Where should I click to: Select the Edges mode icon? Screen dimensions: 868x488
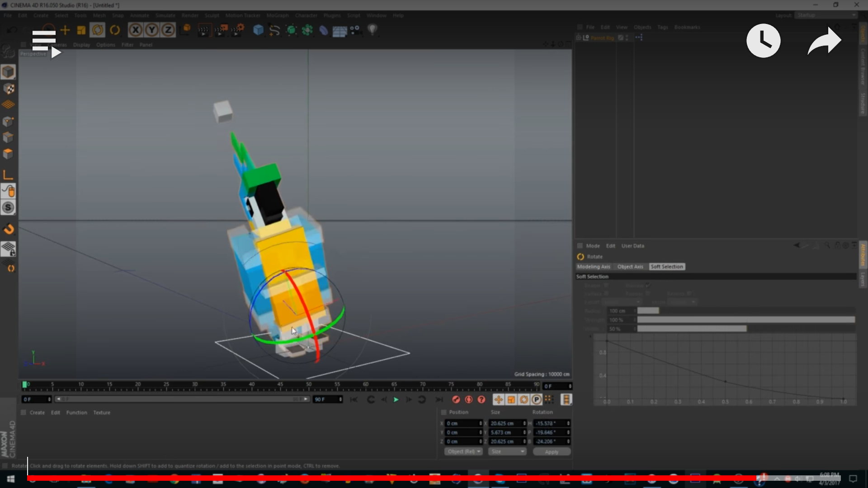click(x=8, y=137)
